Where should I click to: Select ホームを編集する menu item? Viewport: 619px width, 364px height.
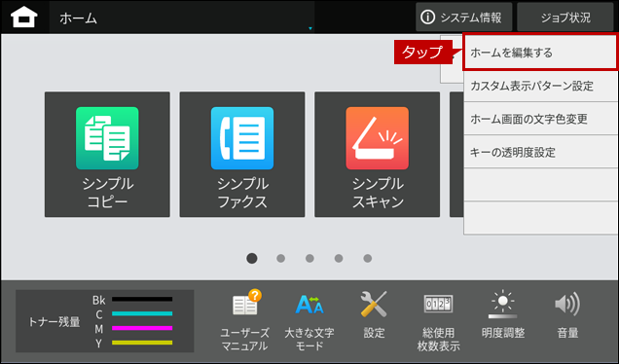pyautogui.click(x=540, y=53)
